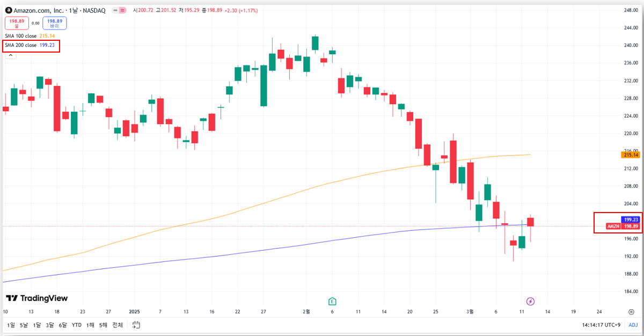
Task: Open chart axis settings gear icon
Action: (x=631, y=311)
